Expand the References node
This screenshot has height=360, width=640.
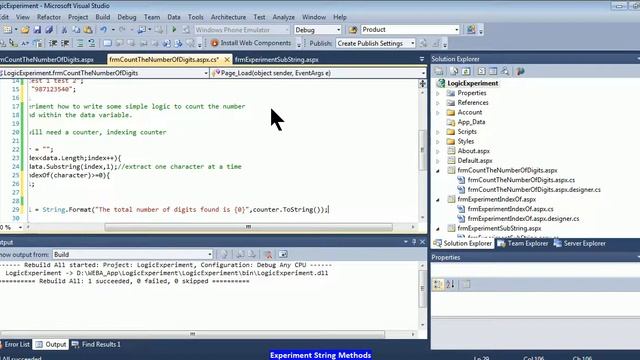pyautogui.click(x=438, y=103)
